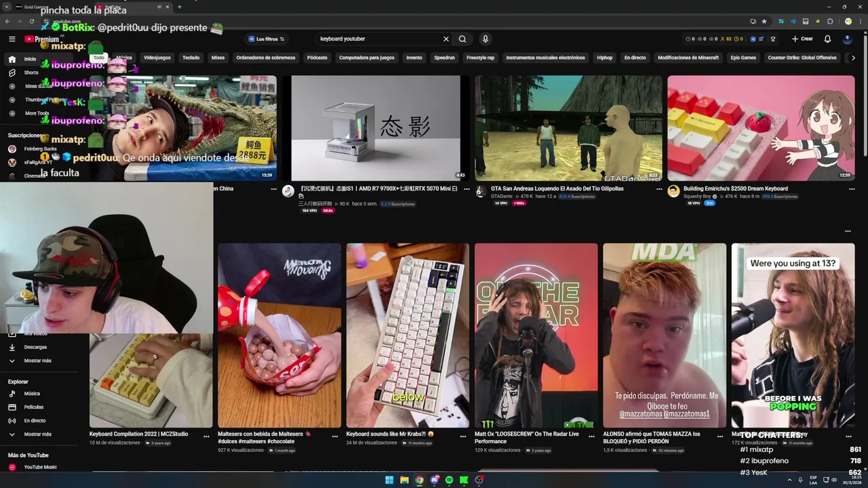This screenshot has height=488, width=868.
Task: Open new browser tab with plus button
Action: (x=180, y=7)
